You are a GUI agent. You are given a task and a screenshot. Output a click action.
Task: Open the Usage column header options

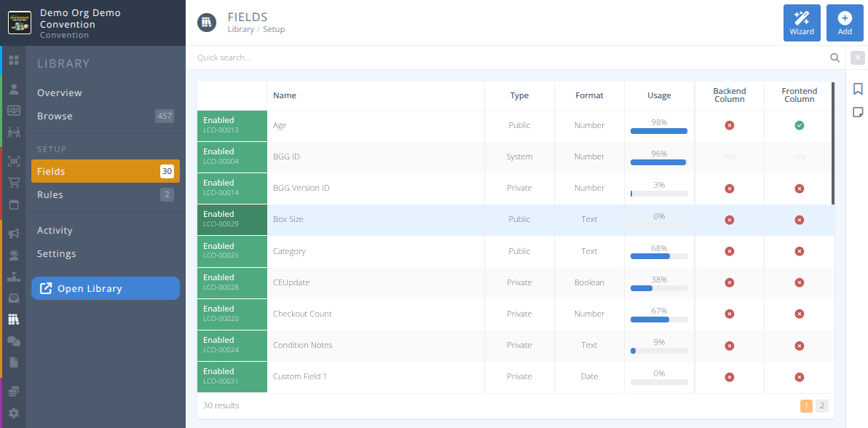tap(659, 95)
